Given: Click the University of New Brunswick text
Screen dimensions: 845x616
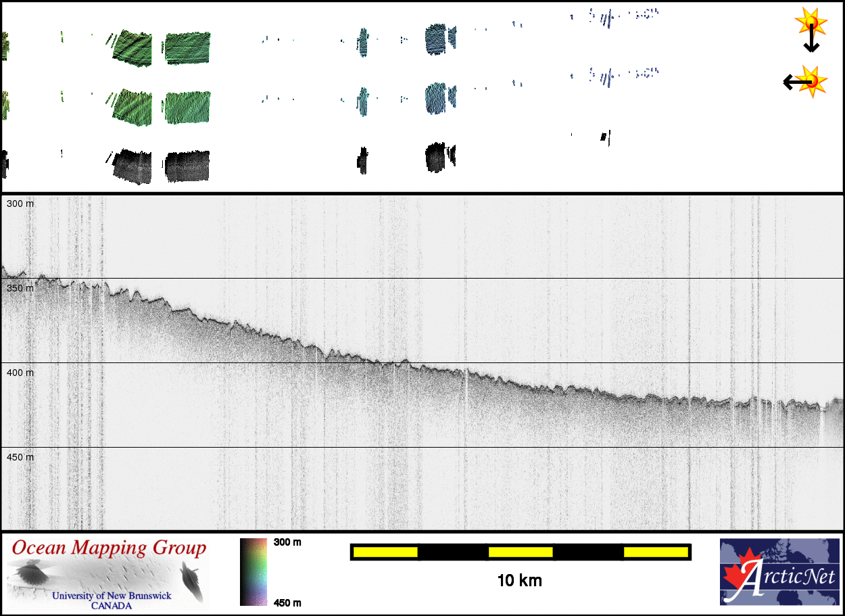Looking at the screenshot, I should click(112, 596).
